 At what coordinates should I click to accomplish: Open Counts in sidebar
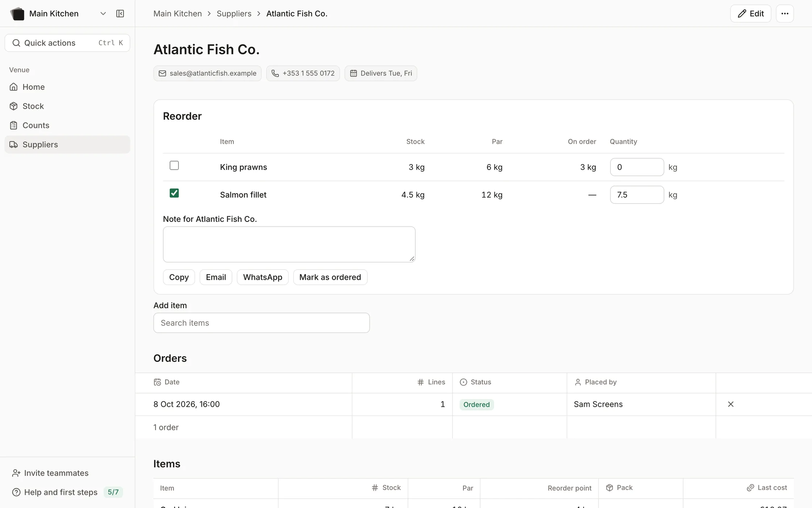(x=67, y=125)
